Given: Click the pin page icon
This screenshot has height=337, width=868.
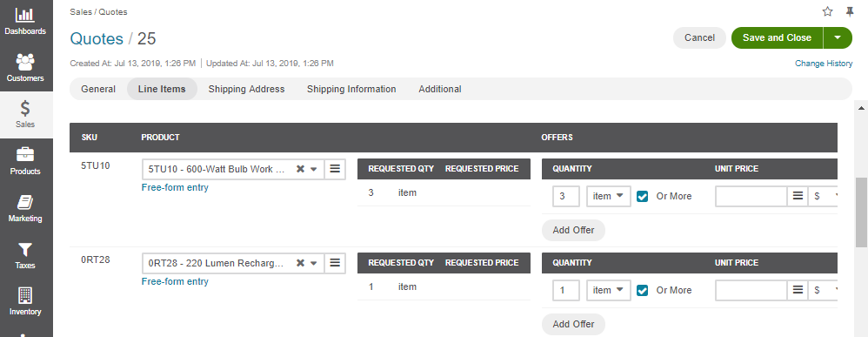Looking at the screenshot, I should click(851, 11).
